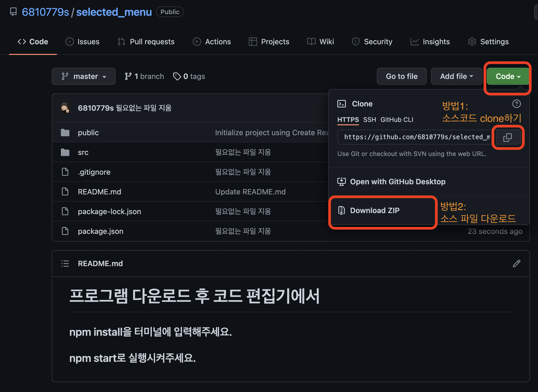The image size is (538, 392).
Task: Open README outline list icon
Action: [x=65, y=263]
